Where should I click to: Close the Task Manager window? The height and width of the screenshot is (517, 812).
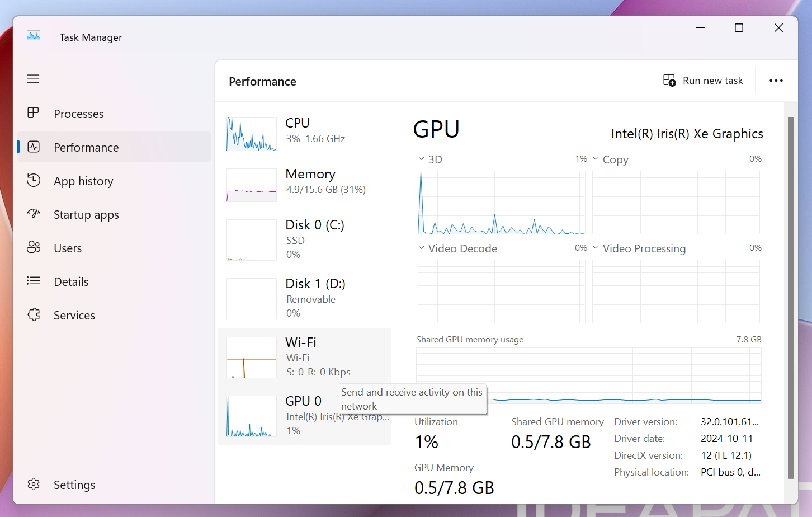pyautogui.click(x=778, y=28)
